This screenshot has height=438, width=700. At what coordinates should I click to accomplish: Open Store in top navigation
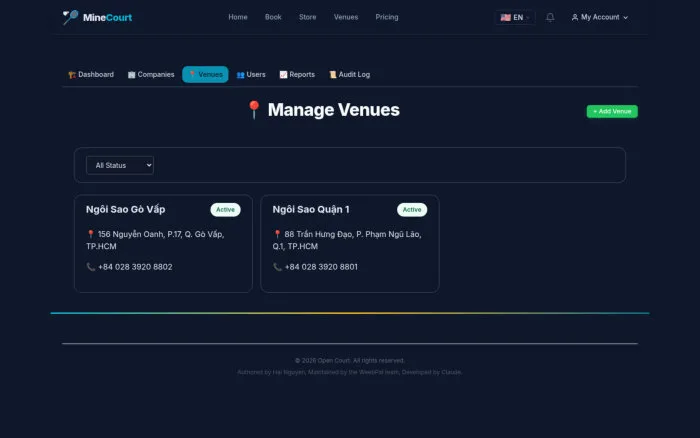pyautogui.click(x=308, y=17)
